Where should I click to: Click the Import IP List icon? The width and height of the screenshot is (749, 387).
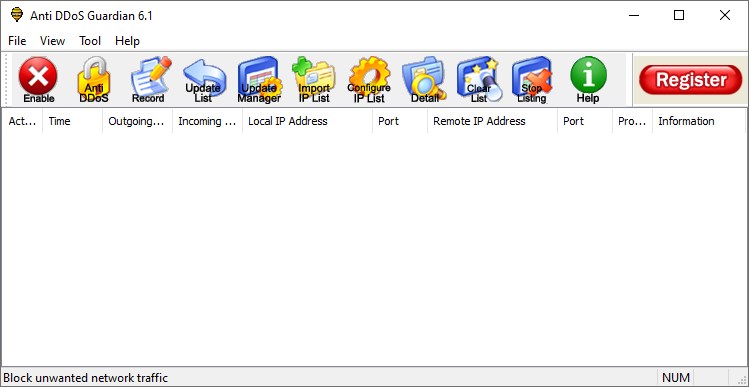click(x=314, y=79)
